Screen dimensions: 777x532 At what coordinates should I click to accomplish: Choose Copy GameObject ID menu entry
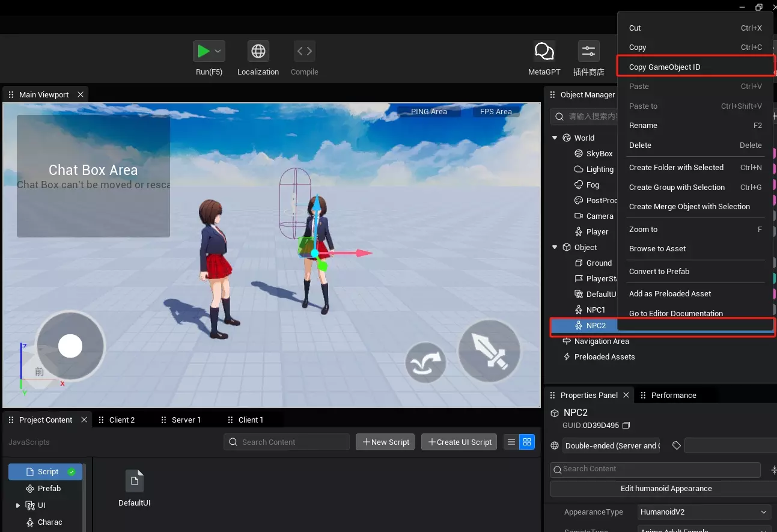(x=695, y=67)
